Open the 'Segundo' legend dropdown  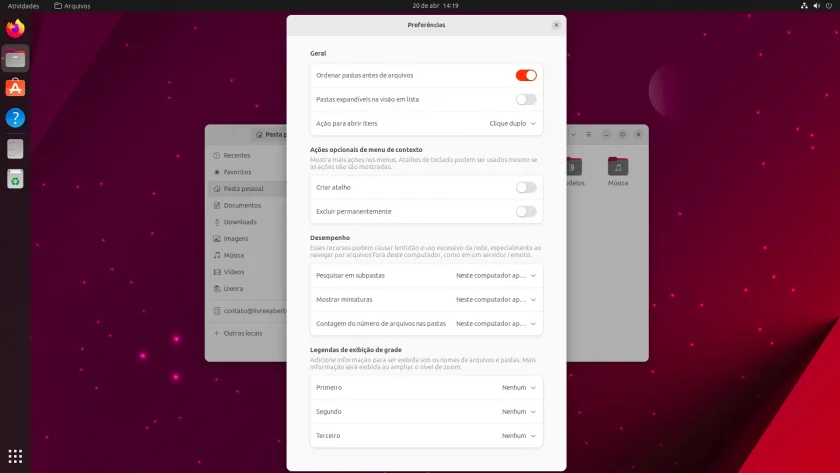519,412
